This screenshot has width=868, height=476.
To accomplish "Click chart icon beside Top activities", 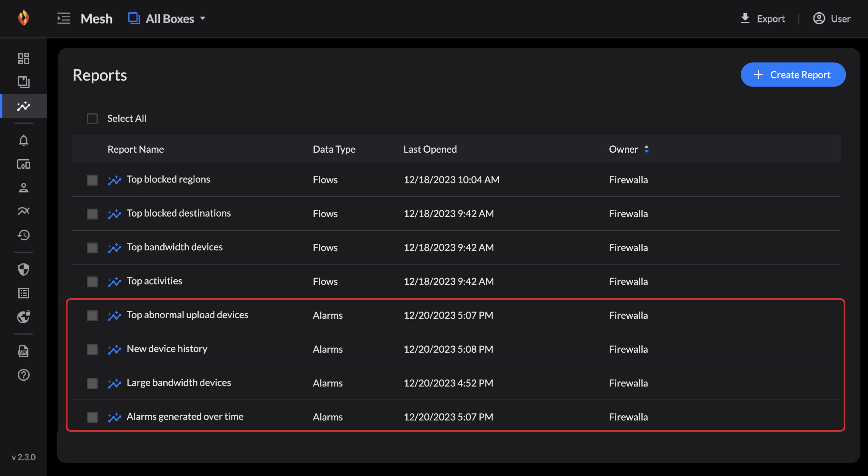I will pos(115,282).
